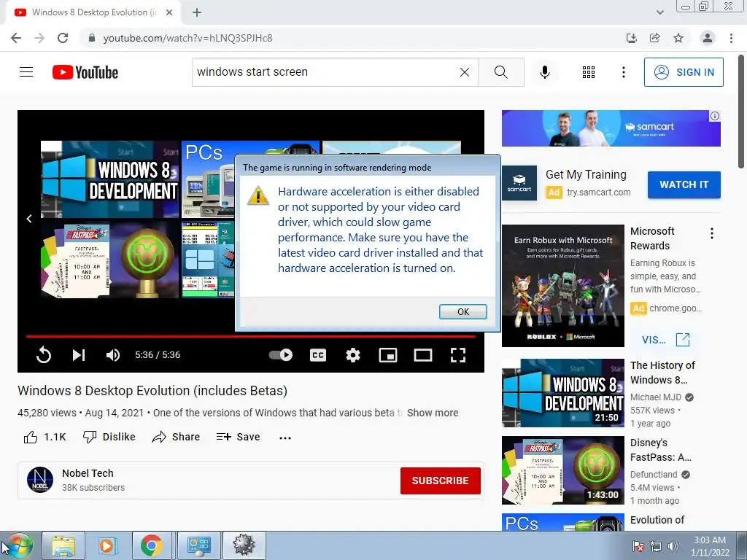
Task: Open the YouTube hamburger guide menu
Action: [x=26, y=72]
